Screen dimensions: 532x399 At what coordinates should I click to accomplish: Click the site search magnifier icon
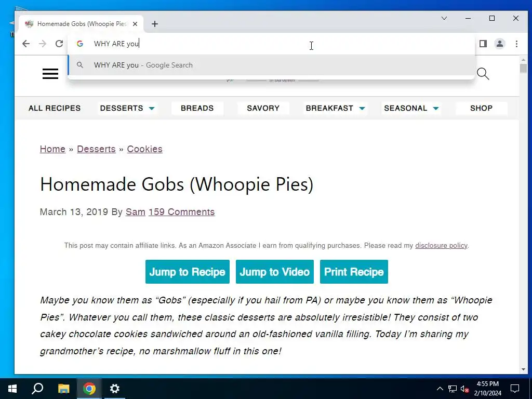coord(483,74)
